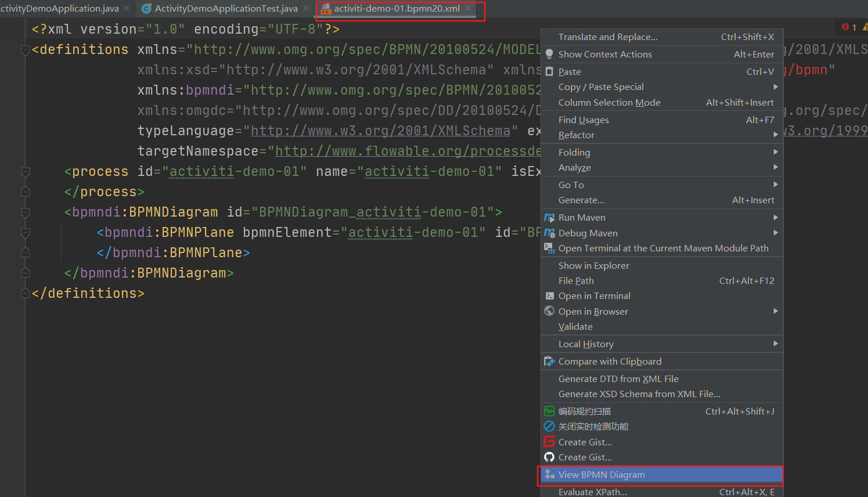This screenshot has height=497, width=868.
Task: Collapse the bpmndi:BPMNPlane fold marker
Action: (25, 233)
